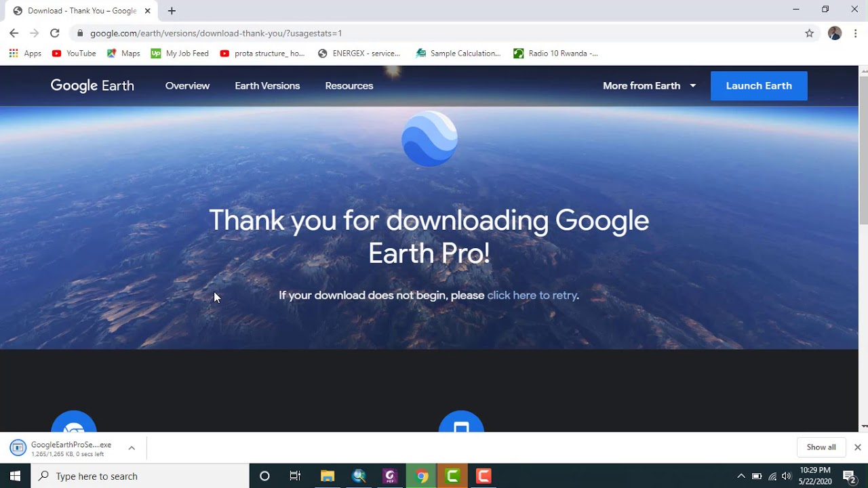Open ENERGEX service bookmark
This screenshot has height=488, width=868.
pyautogui.click(x=359, y=54)
